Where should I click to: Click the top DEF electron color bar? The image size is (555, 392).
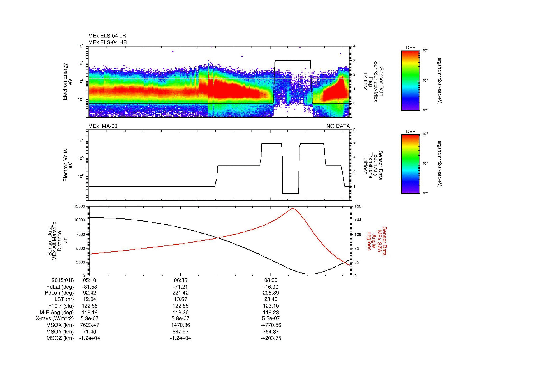click(x=410, y=81)
